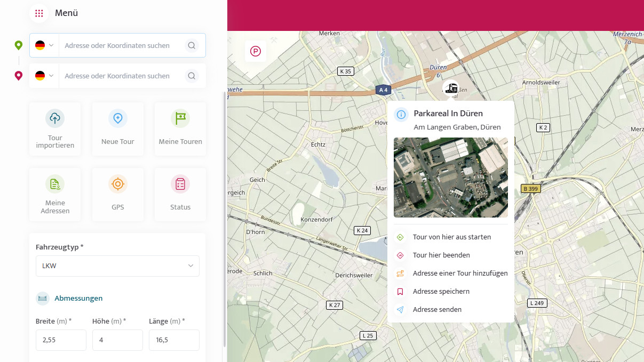
Task: Click the green start location pin
Action: click(19, 45)
